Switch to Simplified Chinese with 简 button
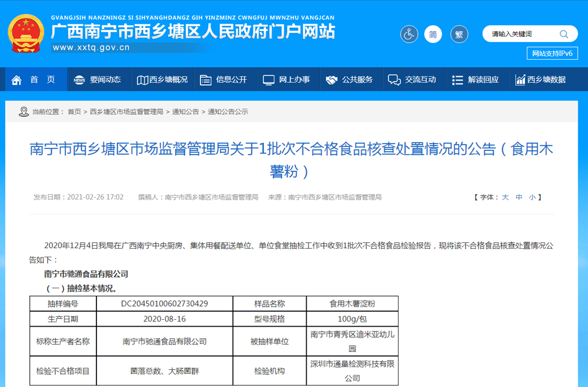 click(x=433, y=34)
